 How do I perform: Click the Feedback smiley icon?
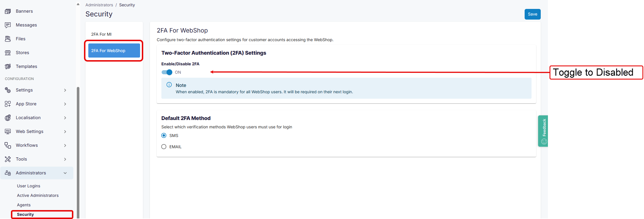(x=544, y=141)
